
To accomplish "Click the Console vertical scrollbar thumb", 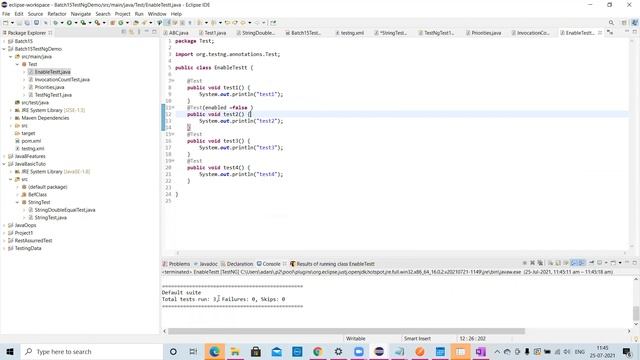I will coord(636,313).
